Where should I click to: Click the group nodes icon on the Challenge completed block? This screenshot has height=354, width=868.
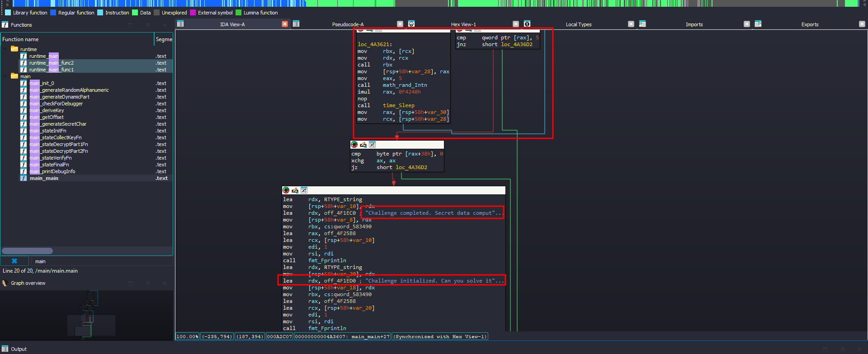tap(304, 190)
